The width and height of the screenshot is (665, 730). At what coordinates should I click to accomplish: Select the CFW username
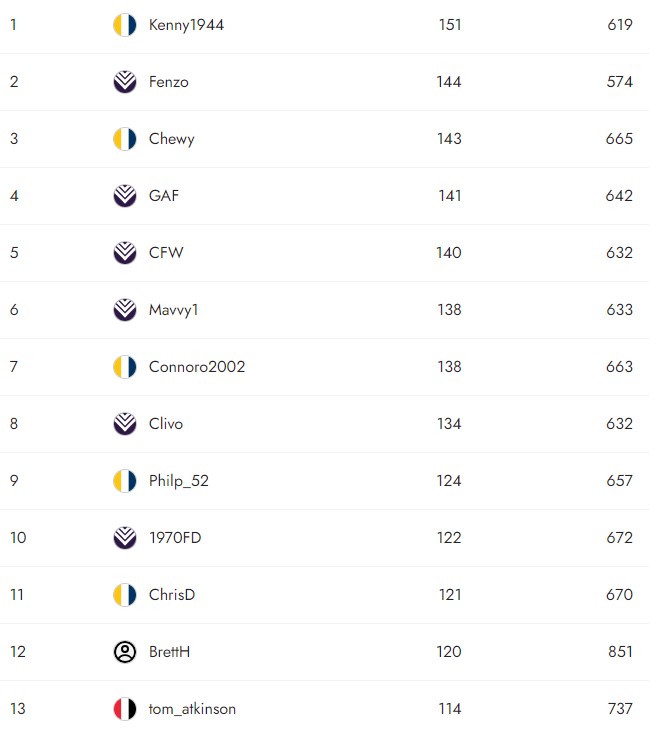pos(166,253)
